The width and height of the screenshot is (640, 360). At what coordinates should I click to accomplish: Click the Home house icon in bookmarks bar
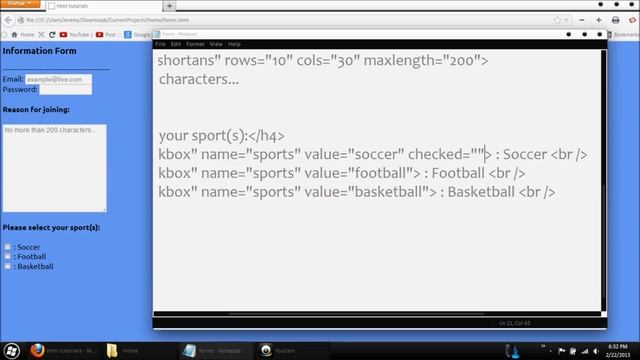(14, 35)
